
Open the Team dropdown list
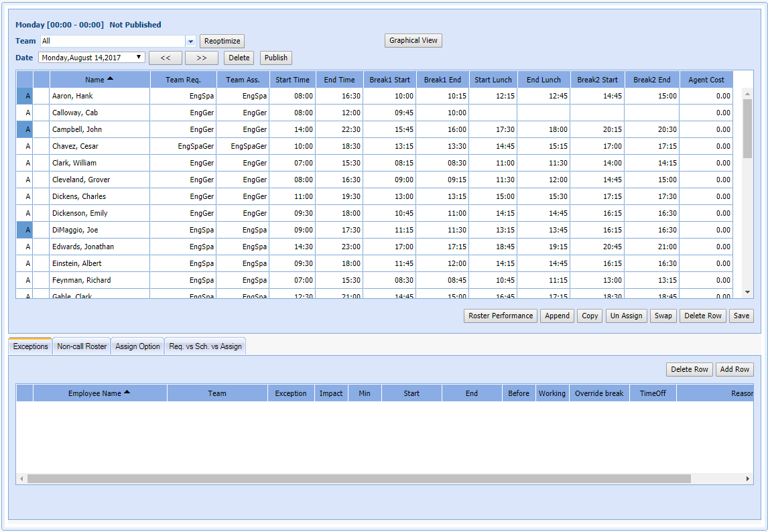[190, 41]
